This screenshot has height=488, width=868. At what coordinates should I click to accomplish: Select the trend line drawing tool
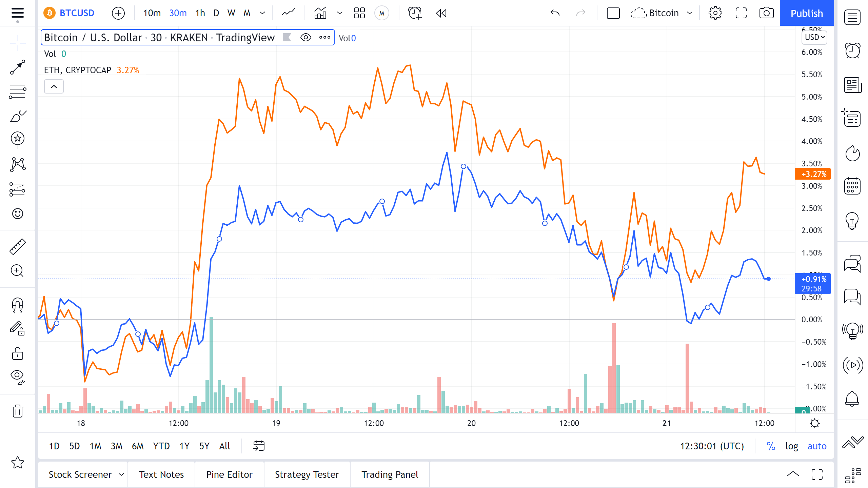pyautogui.click(x=17, y=67)
